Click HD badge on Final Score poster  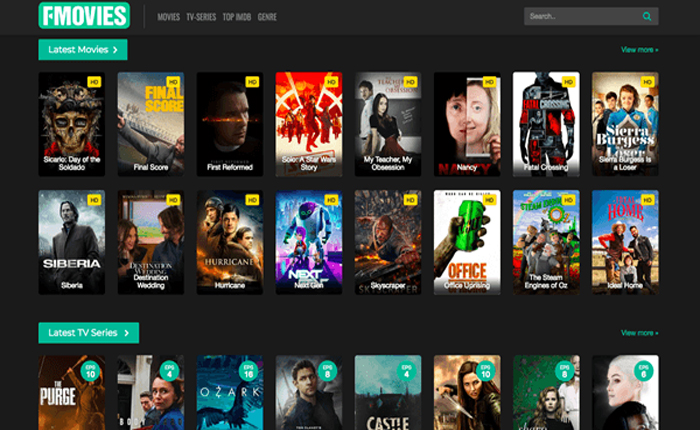coord(173,82)
